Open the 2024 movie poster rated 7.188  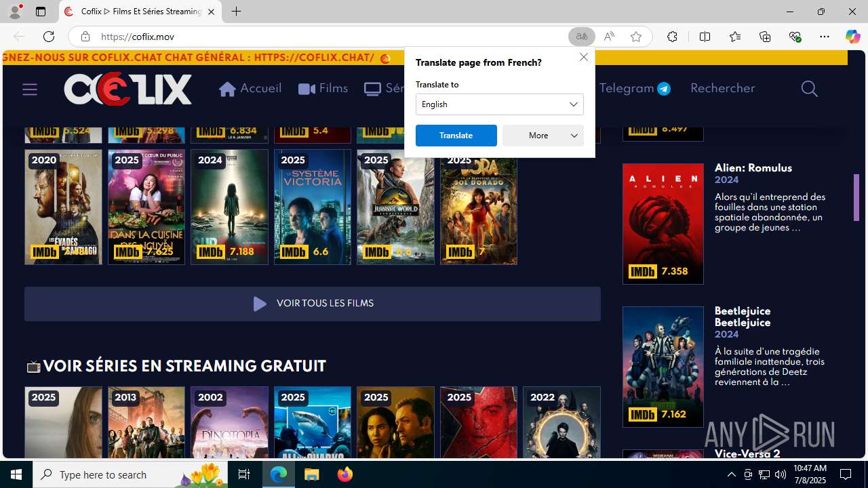[229, 207]
